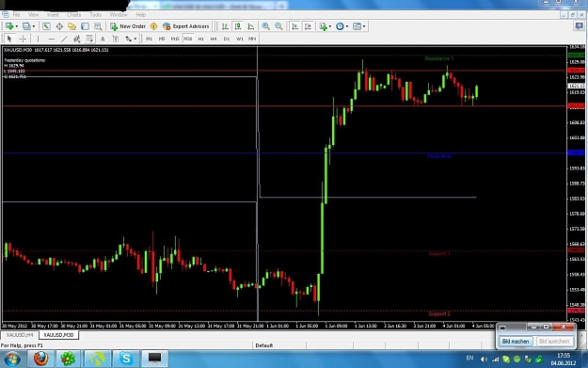The image size is (588, 368).
Task: Switch chart to candlesticks
Action: (x=238, y=26)
